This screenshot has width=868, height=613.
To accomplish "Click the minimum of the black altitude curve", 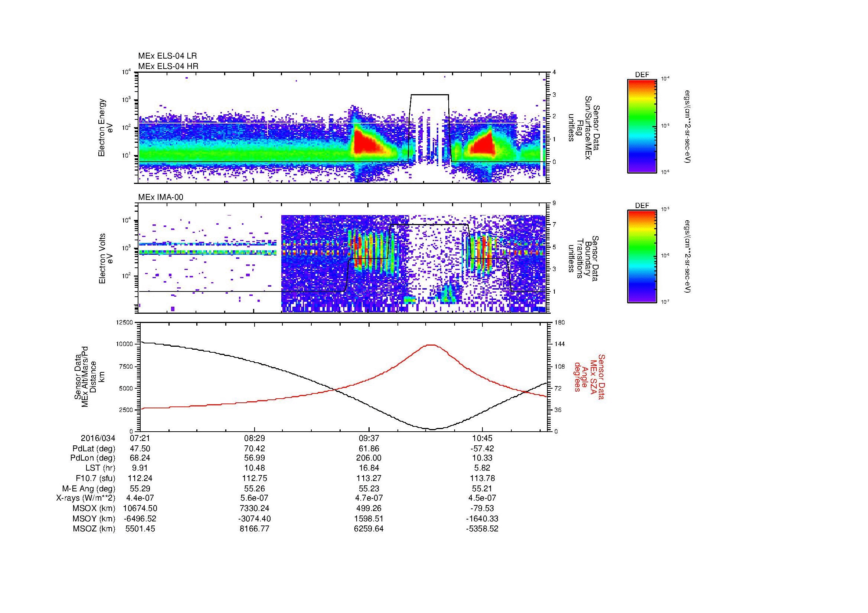I will pyautogui.click(x=433, y=429).
